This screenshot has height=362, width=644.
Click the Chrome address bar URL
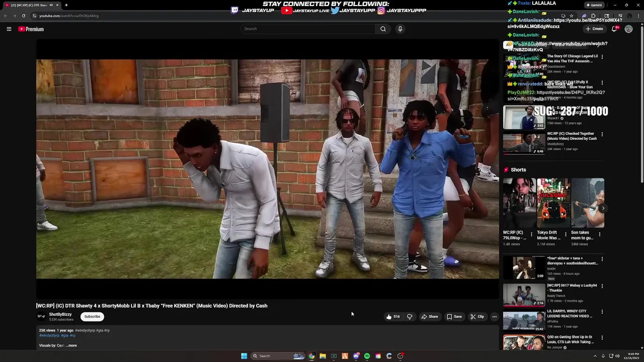(69, 16)
